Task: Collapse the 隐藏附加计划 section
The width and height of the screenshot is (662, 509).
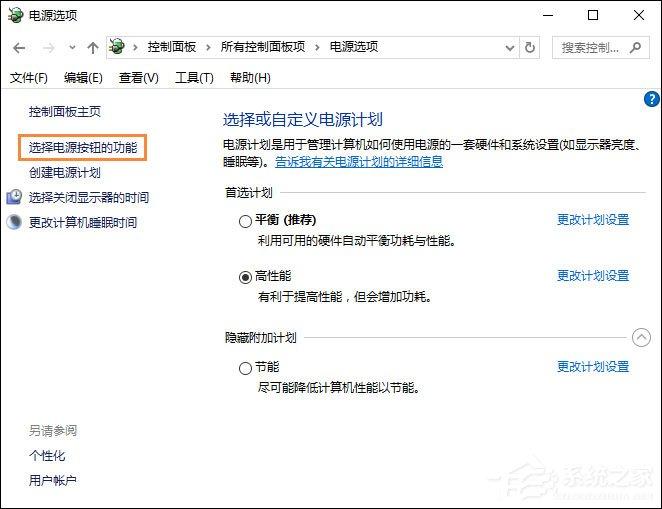Action: tap(641, 338)
